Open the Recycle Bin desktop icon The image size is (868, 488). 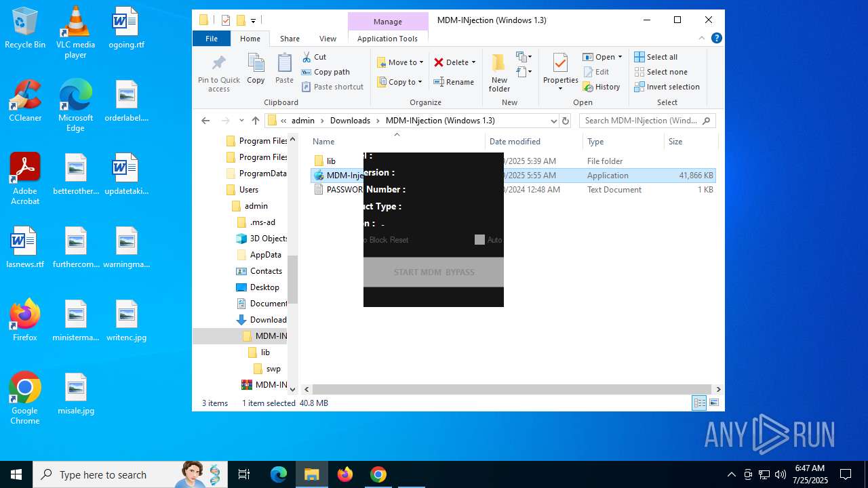pyautogui.click(x=25, y=28)
